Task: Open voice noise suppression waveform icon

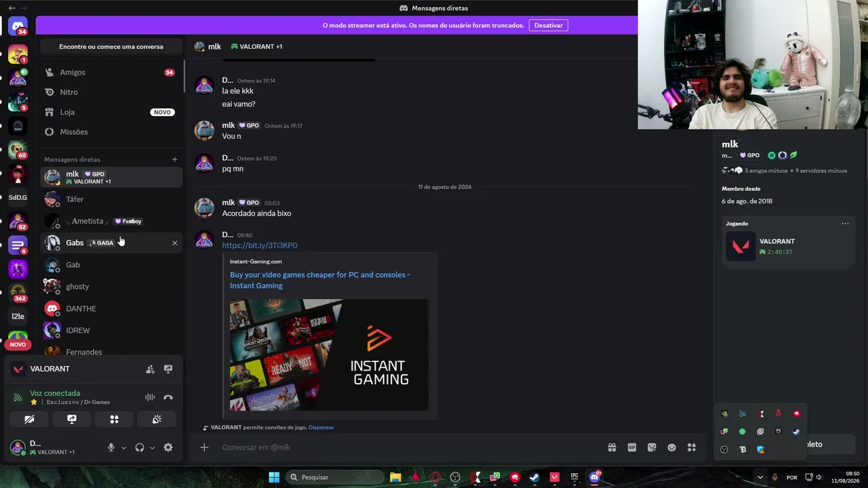Action: [150, 397]
